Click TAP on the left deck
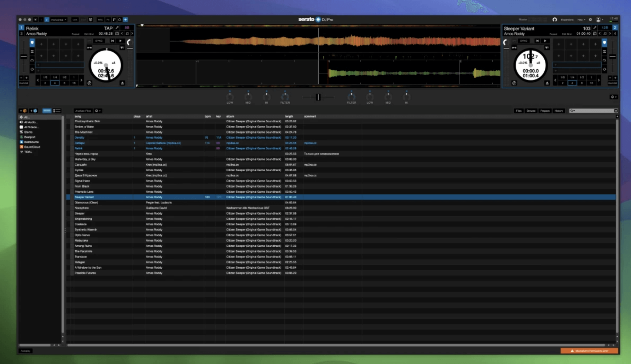This screenshot has width=631, height=364. (x=108, y=28)
